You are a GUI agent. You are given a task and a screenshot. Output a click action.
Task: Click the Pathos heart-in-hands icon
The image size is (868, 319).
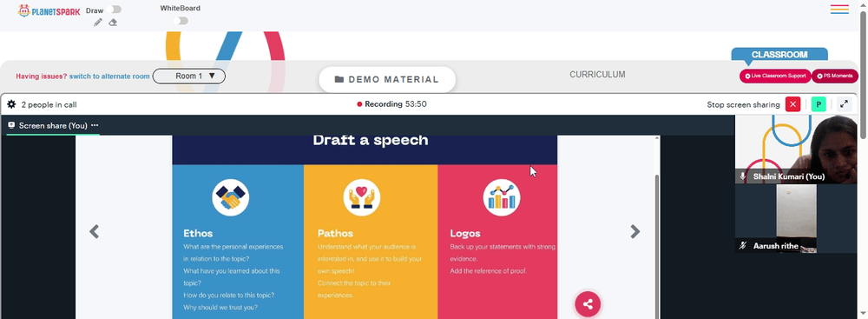click(x=361, y=197)
